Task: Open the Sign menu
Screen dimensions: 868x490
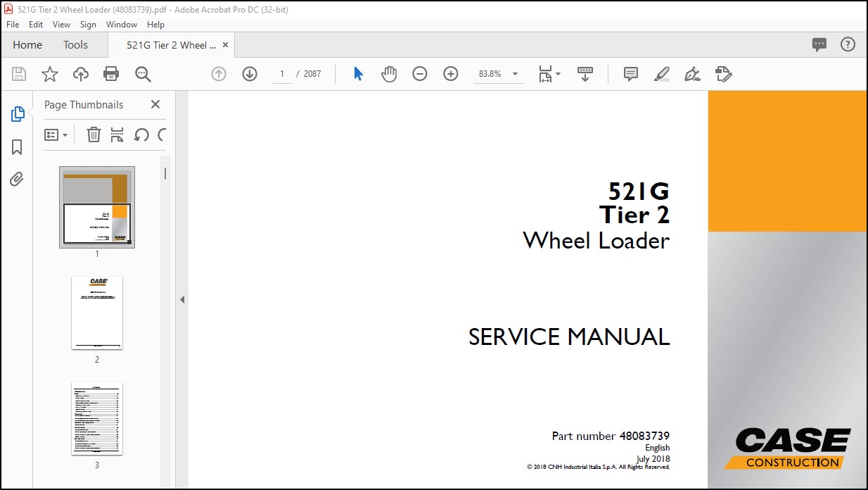Action: (x=88, y=24)
